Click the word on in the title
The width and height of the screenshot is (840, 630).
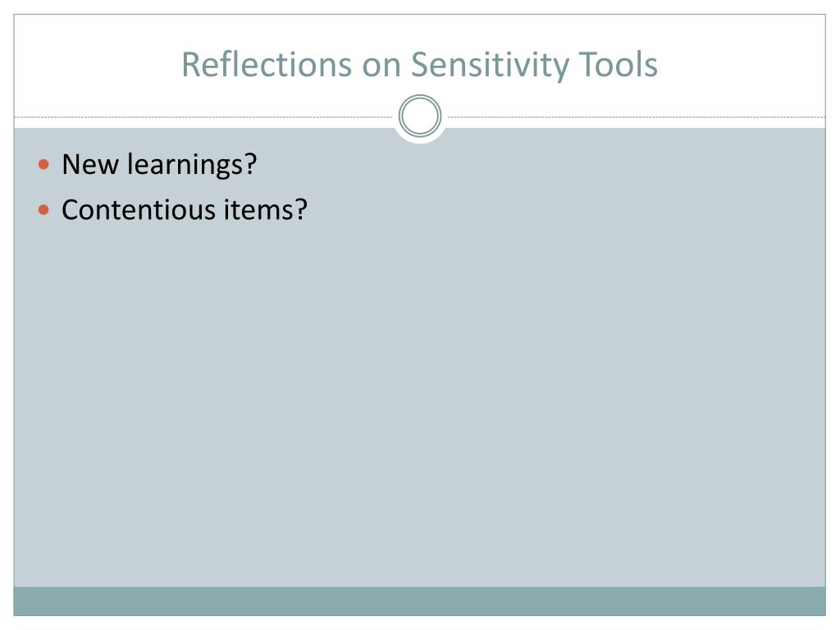coord(381,64)
